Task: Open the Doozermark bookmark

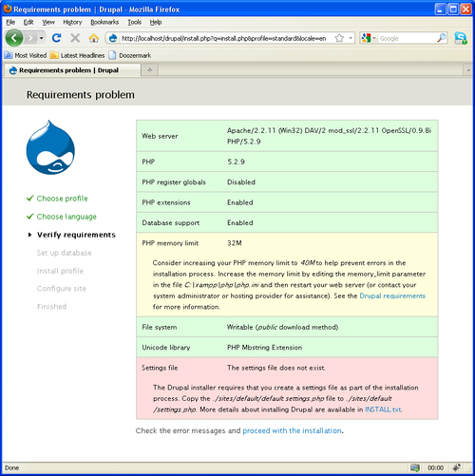Action: point(130,55)
